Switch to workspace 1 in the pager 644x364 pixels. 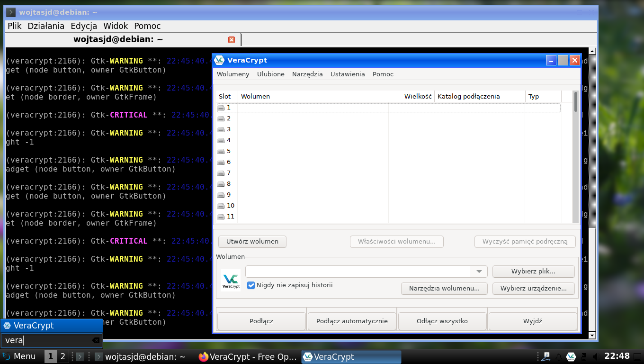51,356
